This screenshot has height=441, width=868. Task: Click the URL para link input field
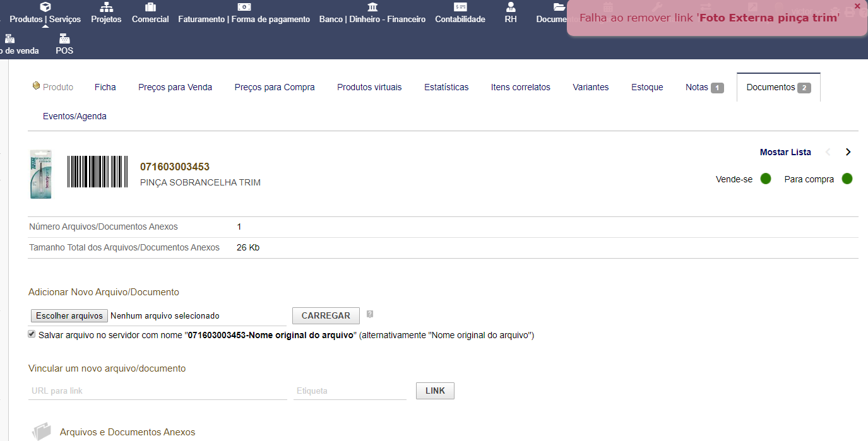(x=158, y=391)
